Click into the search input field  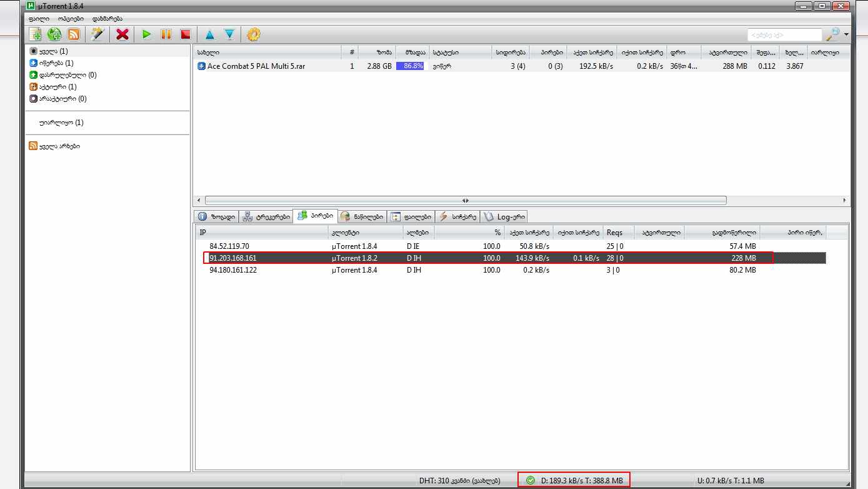[785, 35]
